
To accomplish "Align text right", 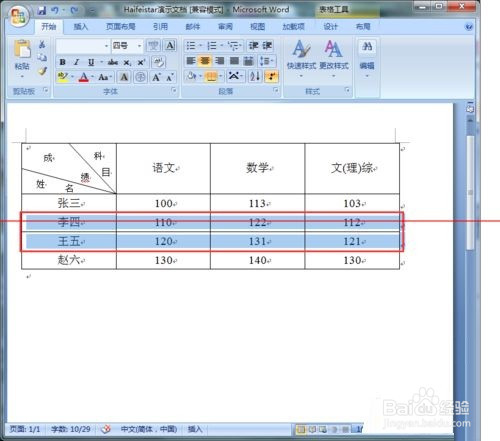I will click(219, 61).
